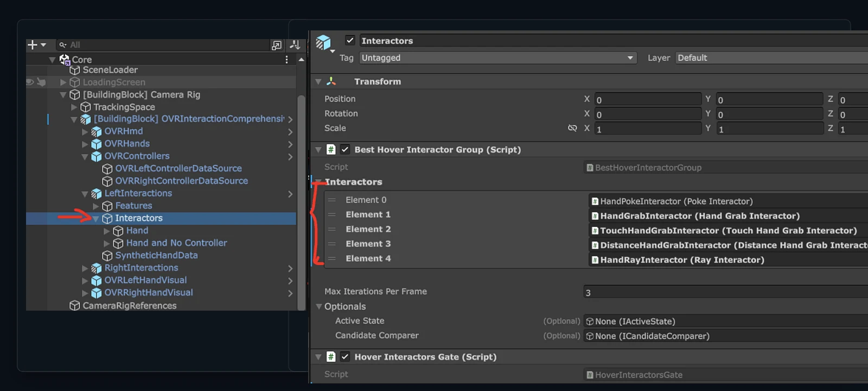
Task: Click the OVRHands prefab cube icon
Action: click(x=97, y=144)
